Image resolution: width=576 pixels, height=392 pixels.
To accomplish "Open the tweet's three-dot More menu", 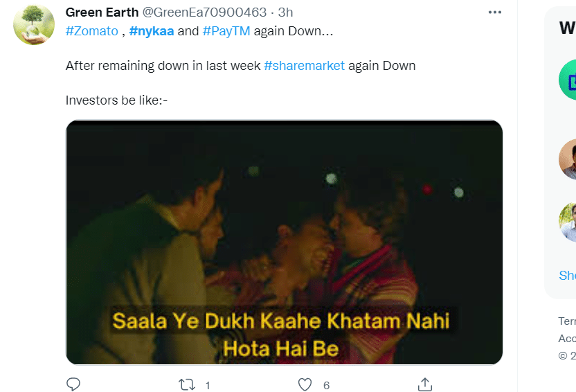I will click(x=494, y=12).
